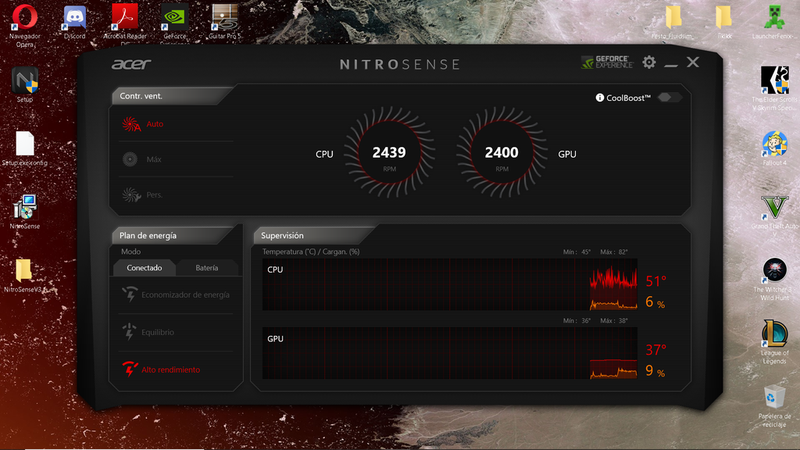This screenshot has width=800, height=450.
Task: Click the GPU 37° temperature reading
Action: 656,350
